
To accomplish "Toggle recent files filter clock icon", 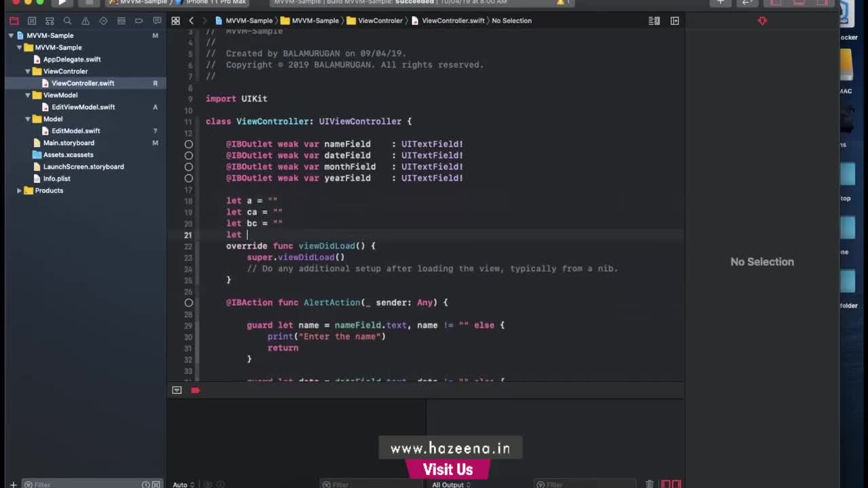I will point(146,484).
